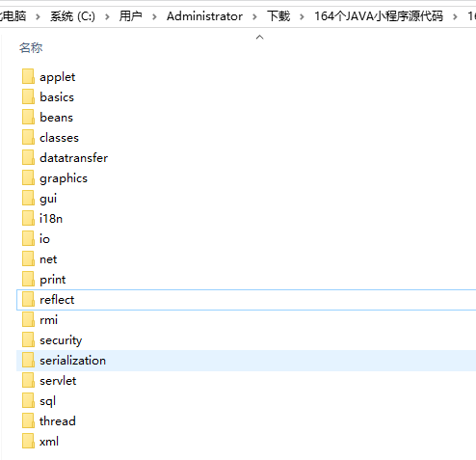
Task: Select the serialization folder name
Action: click(x=72, y=361)
